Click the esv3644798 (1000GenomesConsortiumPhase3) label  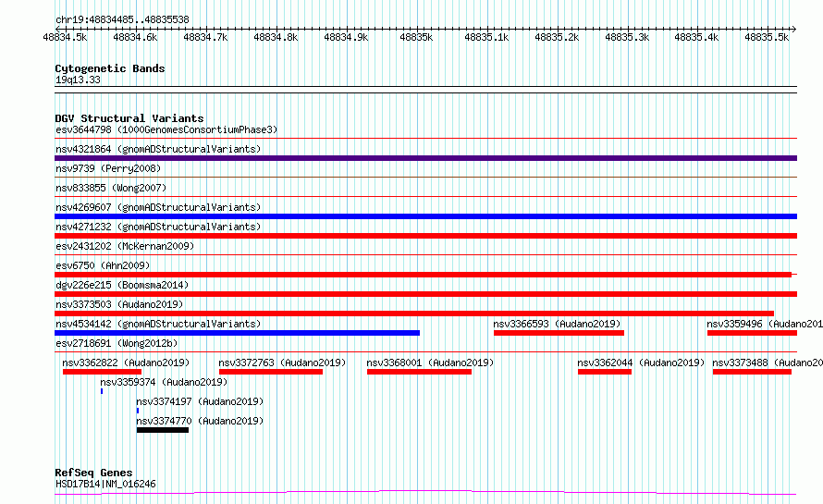tap(166, 129)
